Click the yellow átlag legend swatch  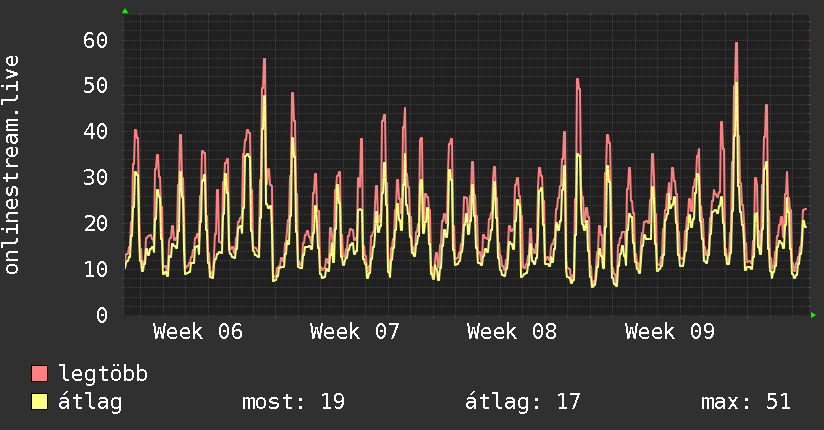pyautogui.click(x=40, y=402)
